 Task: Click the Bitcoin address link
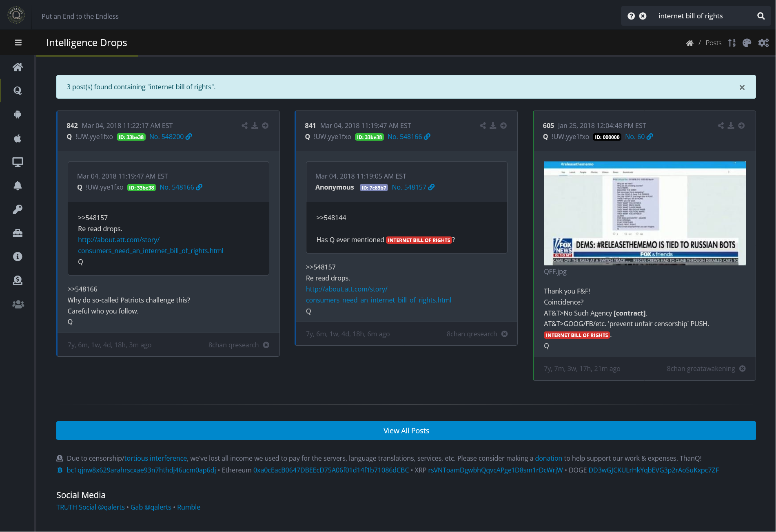[x=141, y=470]
